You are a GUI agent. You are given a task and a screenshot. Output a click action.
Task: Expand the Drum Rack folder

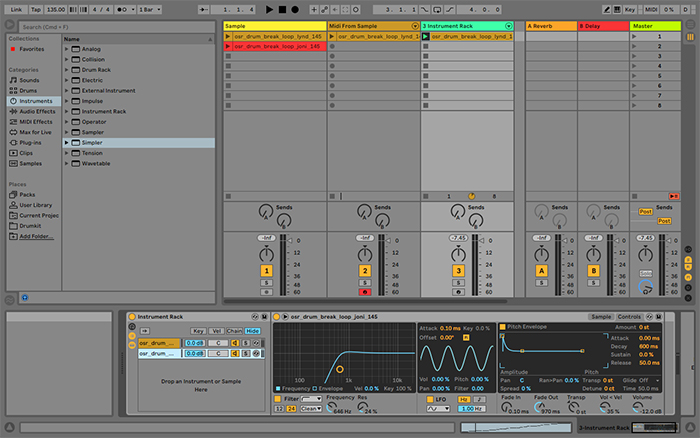coord(67,70)
